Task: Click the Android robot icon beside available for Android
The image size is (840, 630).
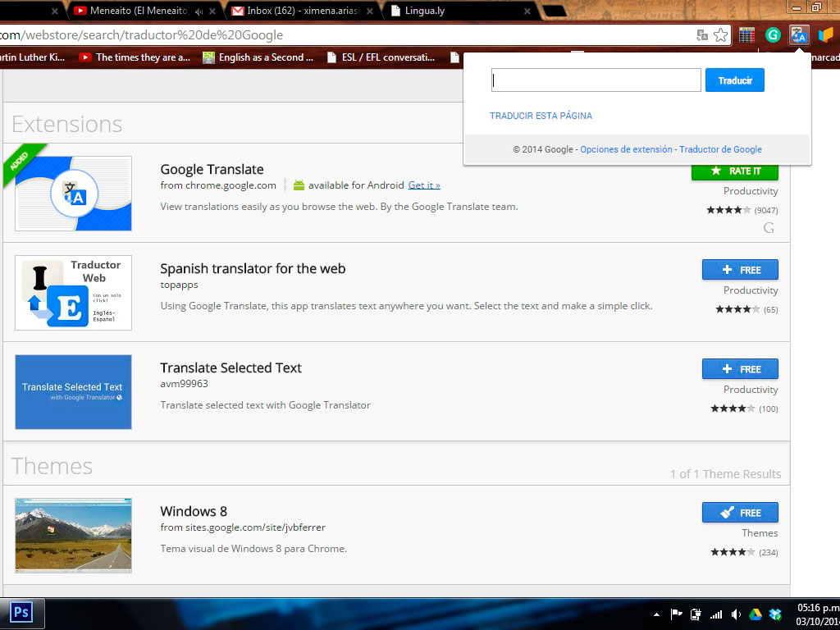Action: (x=299, y=185)
